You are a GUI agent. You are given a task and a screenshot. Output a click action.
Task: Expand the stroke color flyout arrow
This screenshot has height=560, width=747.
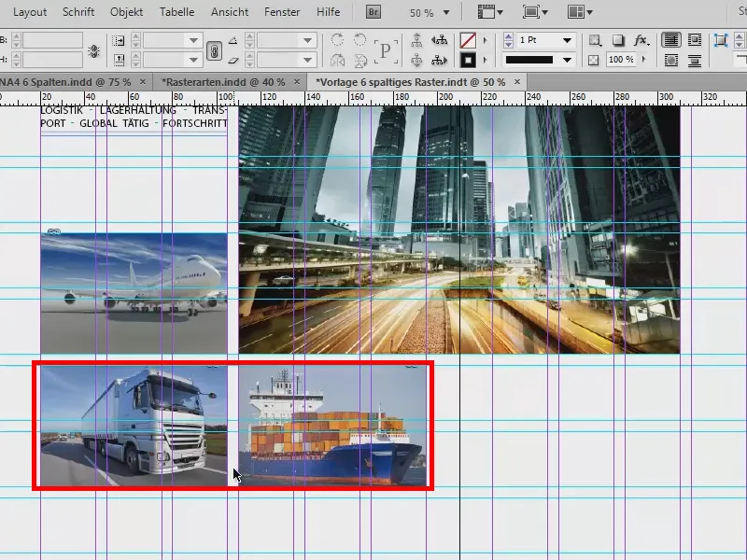(486, 60)
